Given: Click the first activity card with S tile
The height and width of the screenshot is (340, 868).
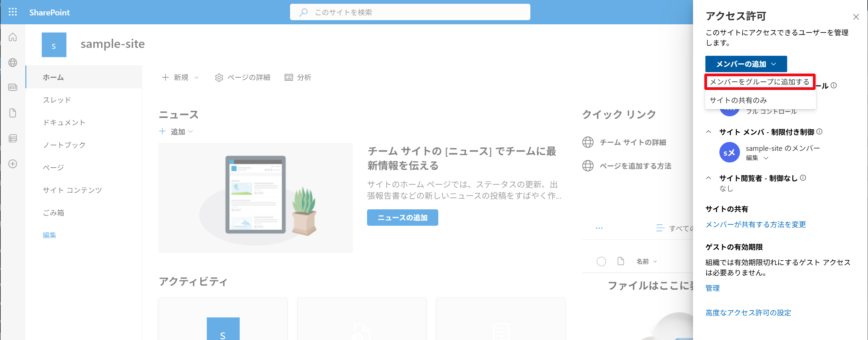Looking at the screenshot, I should tap(223, 319).
